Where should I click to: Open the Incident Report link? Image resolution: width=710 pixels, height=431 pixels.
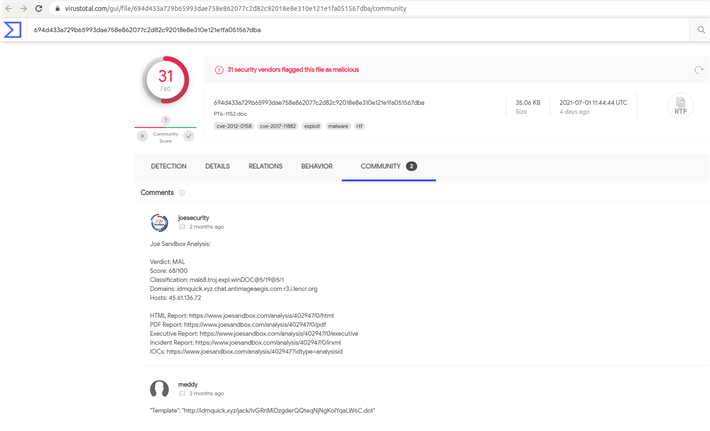tap(268, 343)
